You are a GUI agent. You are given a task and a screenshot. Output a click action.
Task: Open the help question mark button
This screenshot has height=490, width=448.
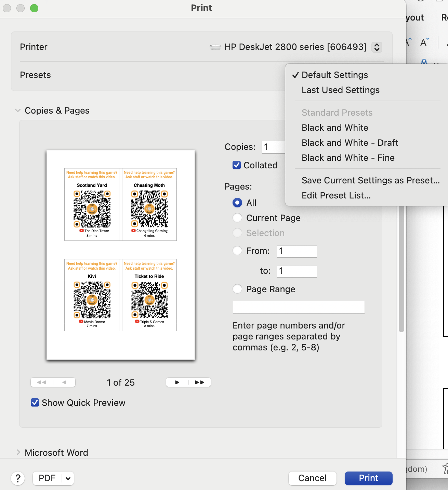pos(18,478)
